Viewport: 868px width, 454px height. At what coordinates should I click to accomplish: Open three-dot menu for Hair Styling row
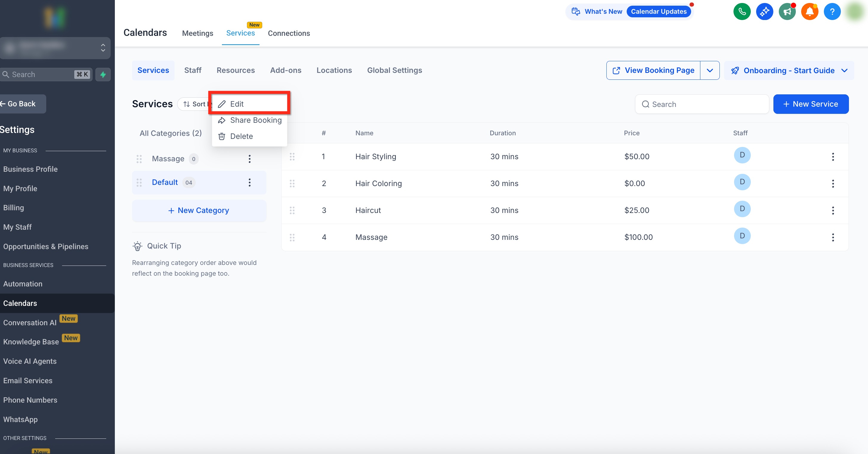click(833, 157)
